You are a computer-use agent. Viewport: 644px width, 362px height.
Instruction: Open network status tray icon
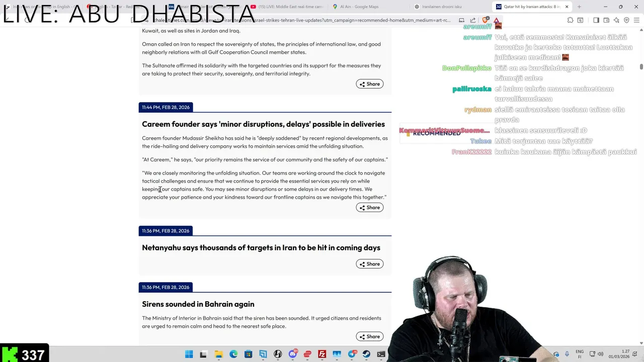coord(592,354)
